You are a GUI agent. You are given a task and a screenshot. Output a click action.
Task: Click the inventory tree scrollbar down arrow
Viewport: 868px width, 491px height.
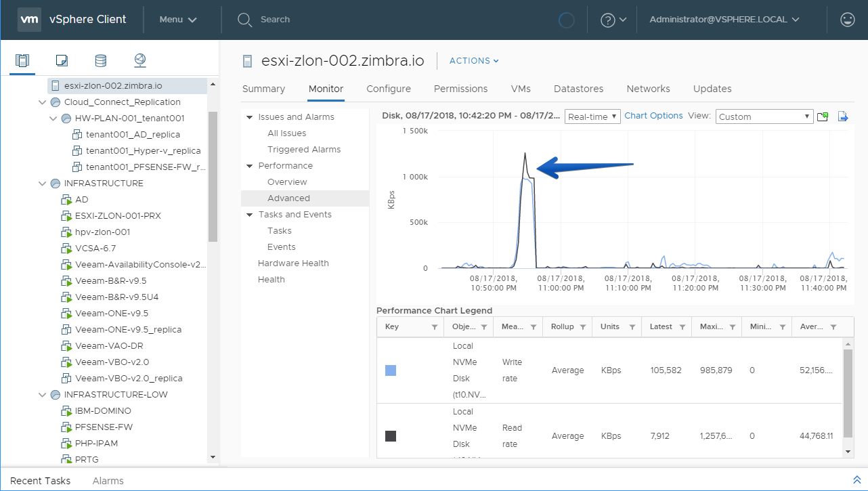213,458
